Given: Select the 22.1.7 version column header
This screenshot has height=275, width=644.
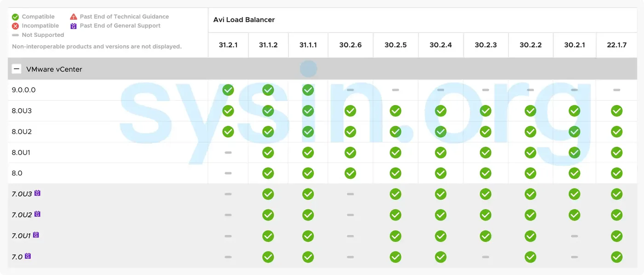Looking at the screenshot, I should [x=616, y=45].
